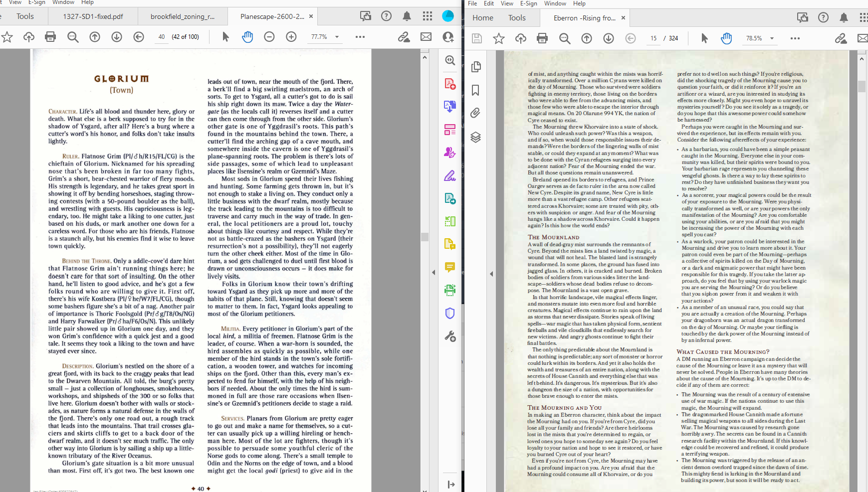Switch to the brookfield_zoning tab

(183, 16)
